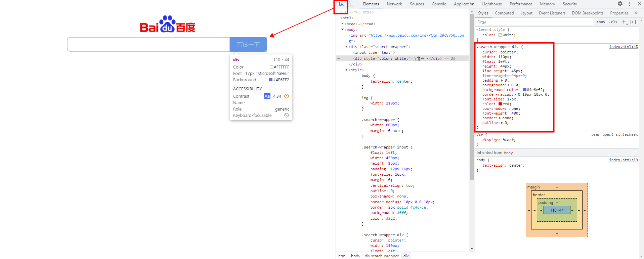Image resolution: width=644 pixels, height=259 pixels.
Task: Click the 百度一下 search button
Action: pyautogui.click(x=248, y=44)
